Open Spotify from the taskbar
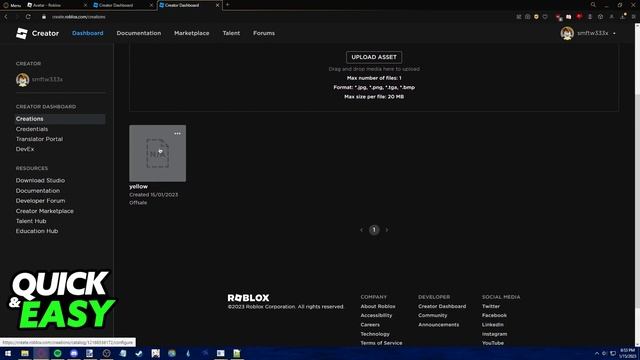This screenshot has height=360, width=640. pyautogui.click(x=58, y=353)
